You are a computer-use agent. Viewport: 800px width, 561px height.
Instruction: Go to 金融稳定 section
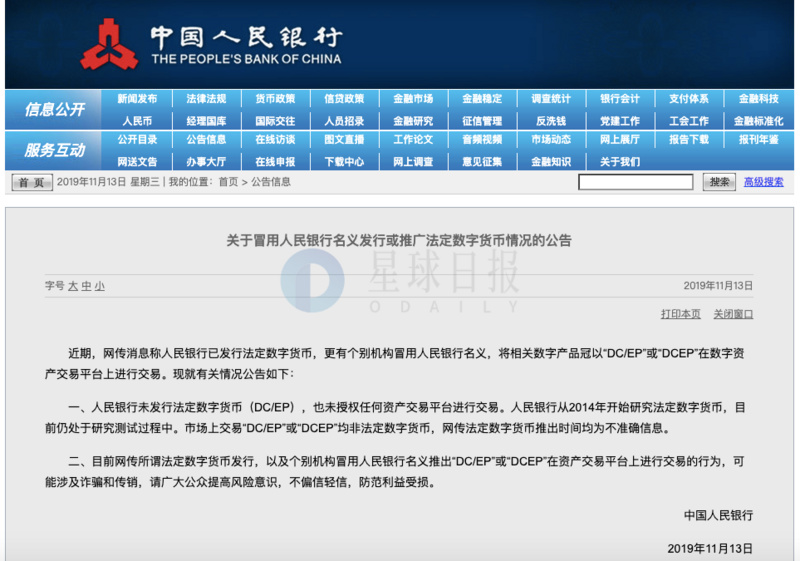tap(482, 98)
